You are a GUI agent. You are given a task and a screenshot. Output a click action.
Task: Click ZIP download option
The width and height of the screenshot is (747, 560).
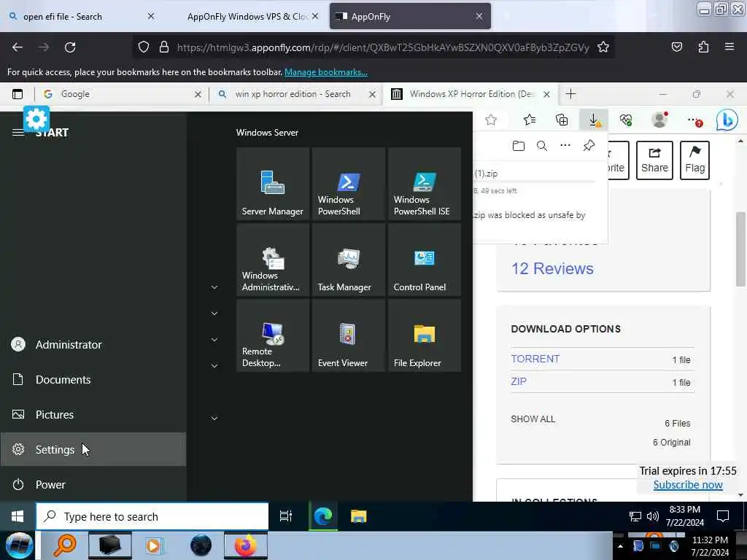519,381
